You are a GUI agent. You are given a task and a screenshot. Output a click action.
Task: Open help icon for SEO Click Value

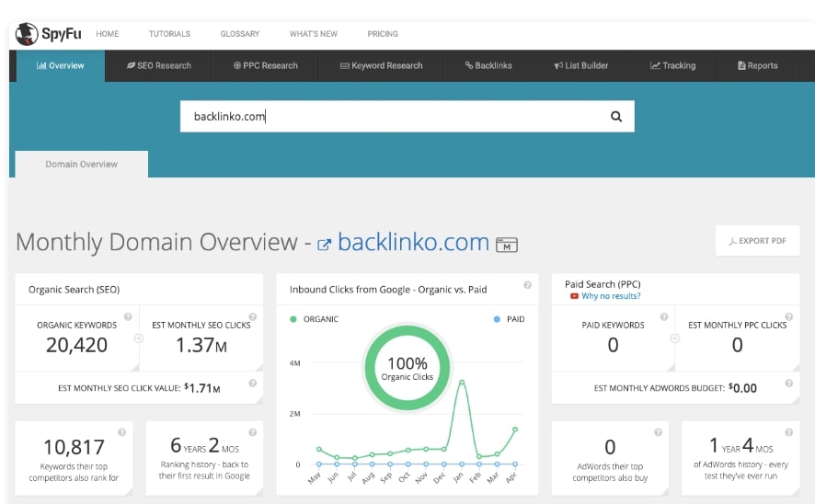coord(253,383)
